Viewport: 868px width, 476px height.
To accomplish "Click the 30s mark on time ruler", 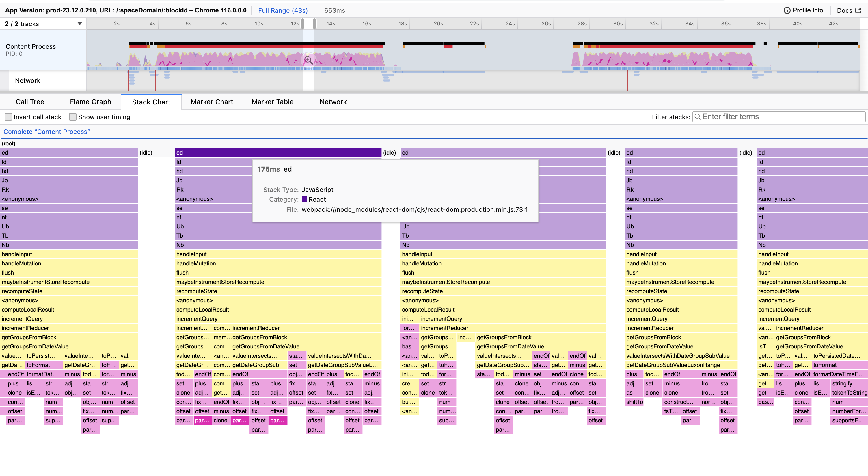I will [x=618, y=24].
